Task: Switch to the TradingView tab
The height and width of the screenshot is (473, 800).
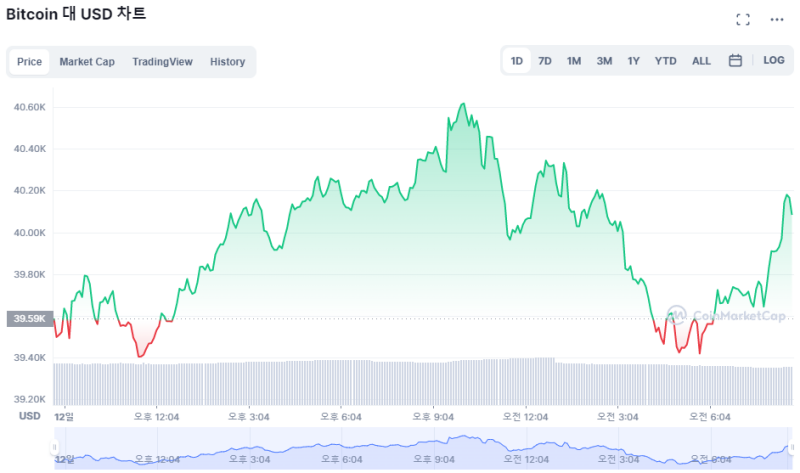Action: [162, 62]
